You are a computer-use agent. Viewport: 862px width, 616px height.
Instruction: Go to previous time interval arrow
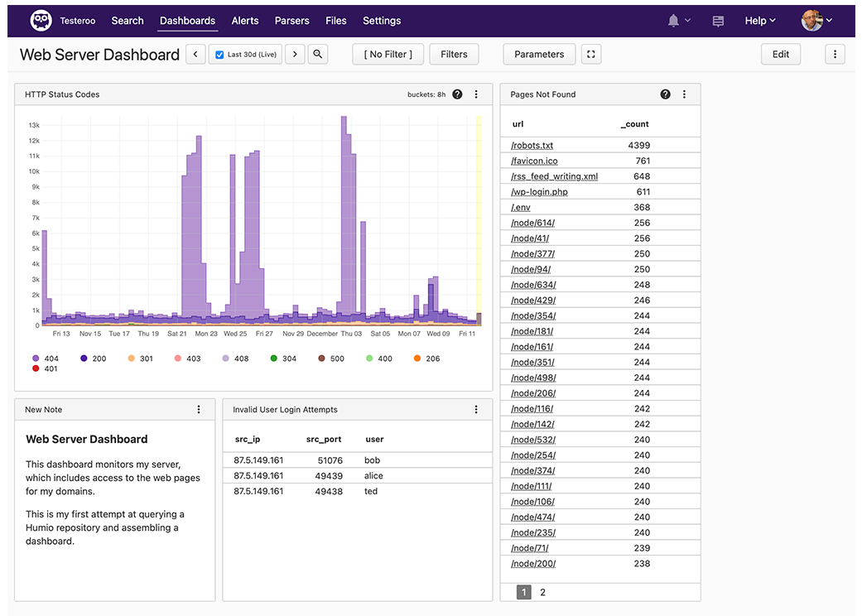tap(195, 55)
